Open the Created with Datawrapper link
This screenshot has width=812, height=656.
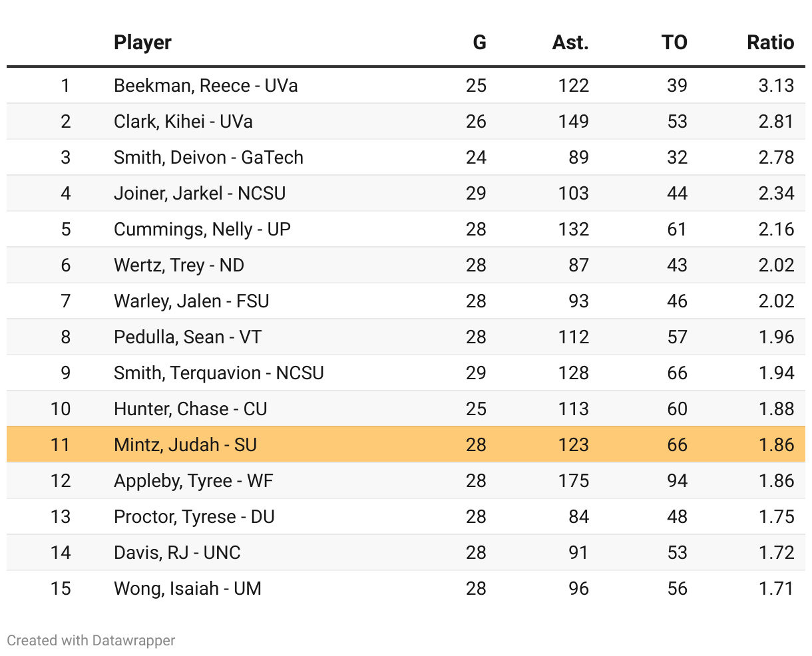pos(91,640)
